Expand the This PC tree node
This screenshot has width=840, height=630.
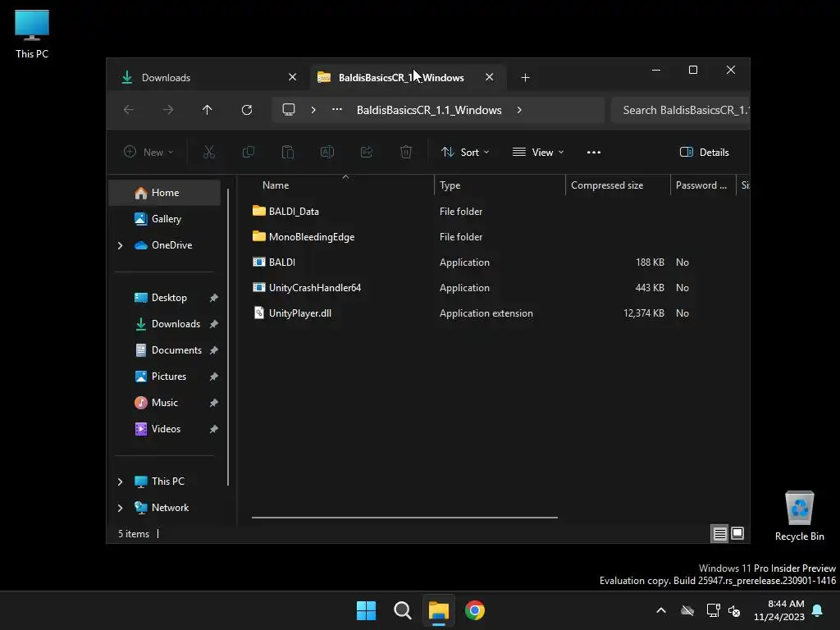tap(120, 482)
